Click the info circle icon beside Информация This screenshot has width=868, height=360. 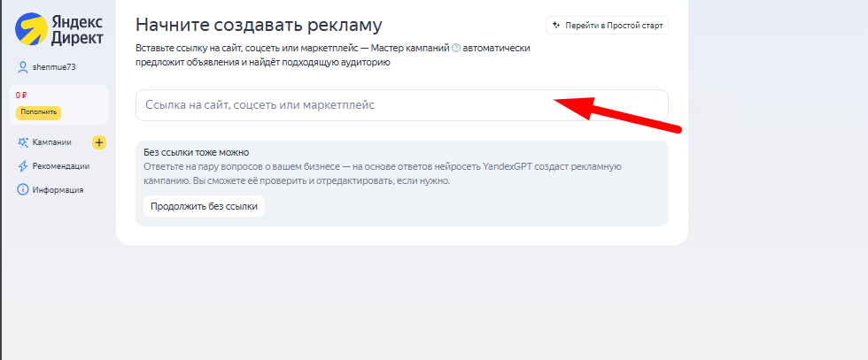[x=23, y=189]
